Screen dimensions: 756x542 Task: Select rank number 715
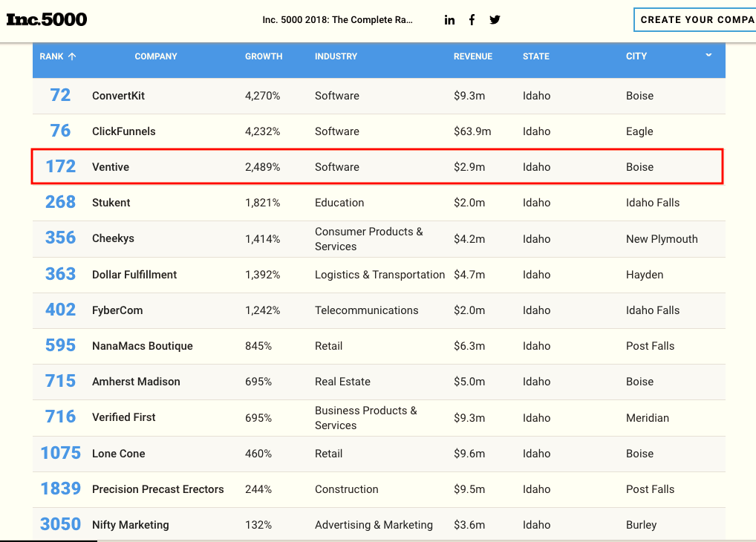tap(60, 381)
